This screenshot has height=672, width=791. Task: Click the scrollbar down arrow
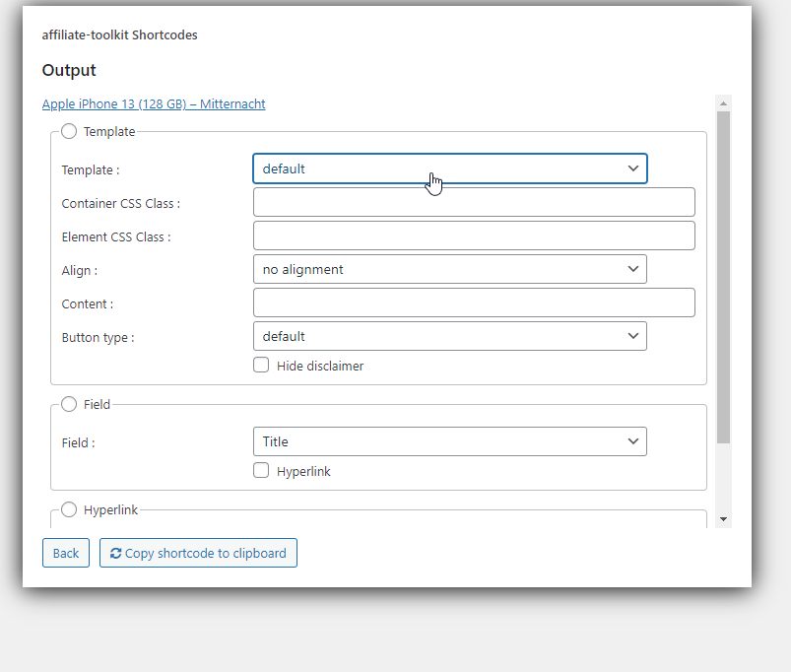tap(723, 519)
